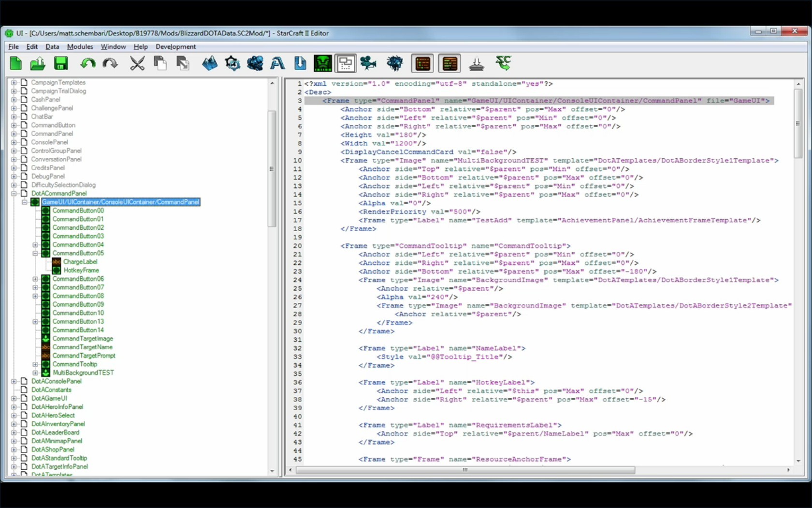Expand CommandTooltip frame node

click(x=35, y=364)
